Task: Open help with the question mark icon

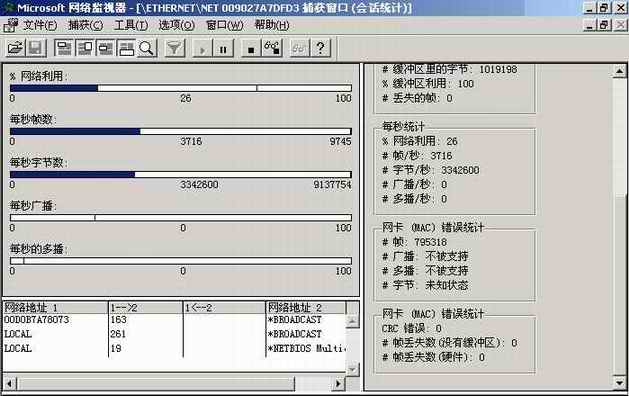Action: point(321,48)
